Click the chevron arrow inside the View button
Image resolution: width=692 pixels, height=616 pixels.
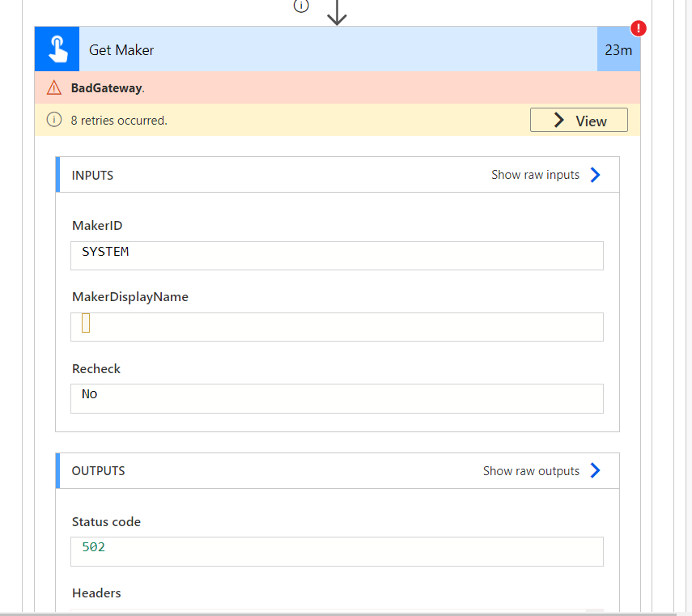[x=558, y=120]
